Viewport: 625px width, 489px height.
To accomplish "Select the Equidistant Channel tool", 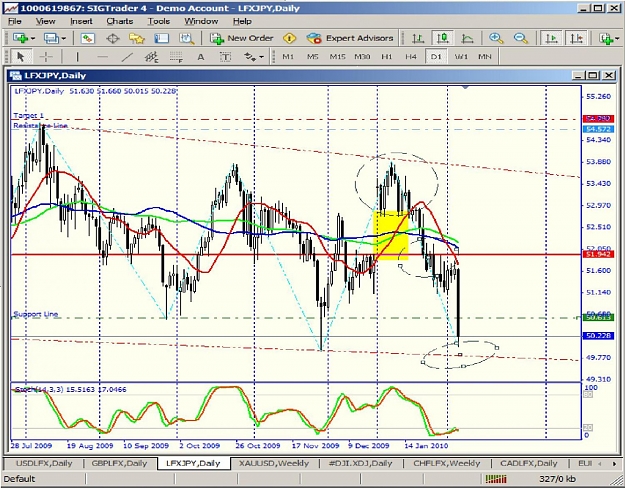I will click(x=151, y=57).
